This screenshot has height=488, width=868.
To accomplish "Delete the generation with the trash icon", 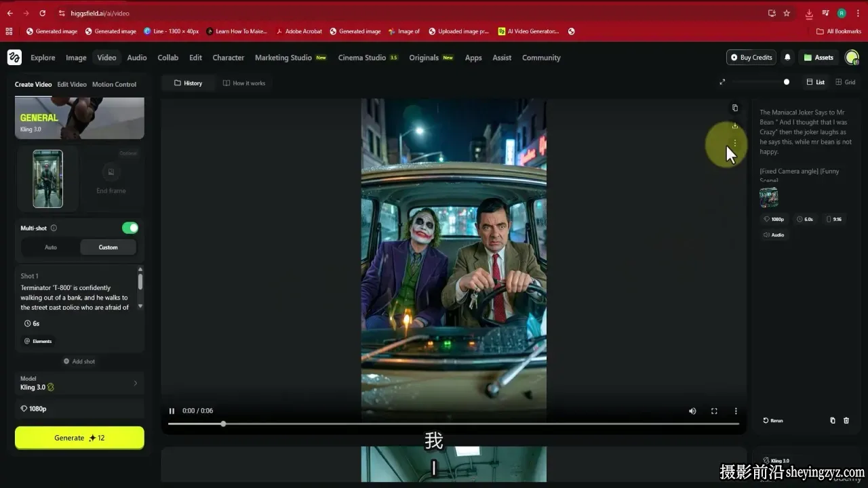I will (x=846, y=420).
